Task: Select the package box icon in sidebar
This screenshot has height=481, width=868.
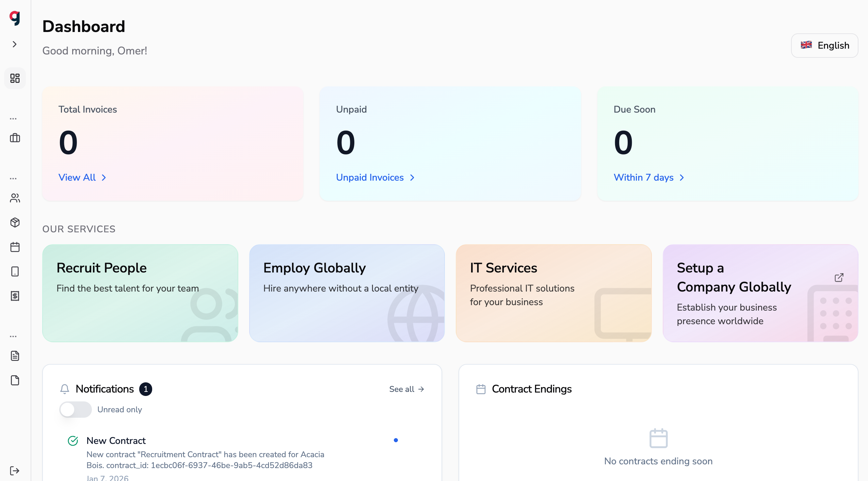Action: click(x=15, y=222)
